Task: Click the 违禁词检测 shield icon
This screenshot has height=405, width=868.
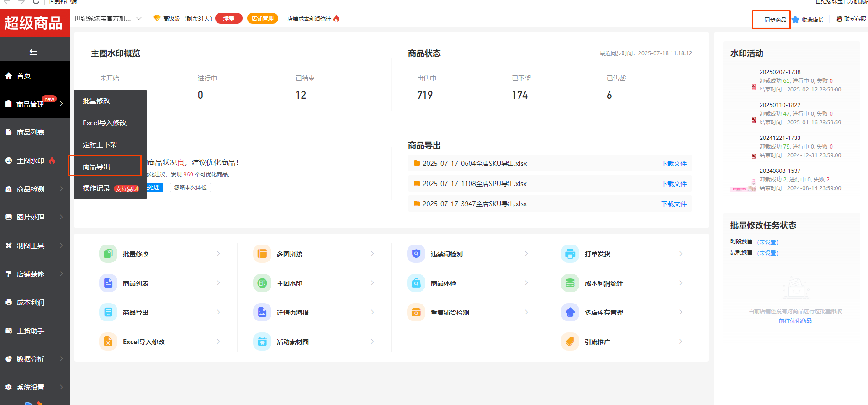Action: pos(416,254)
